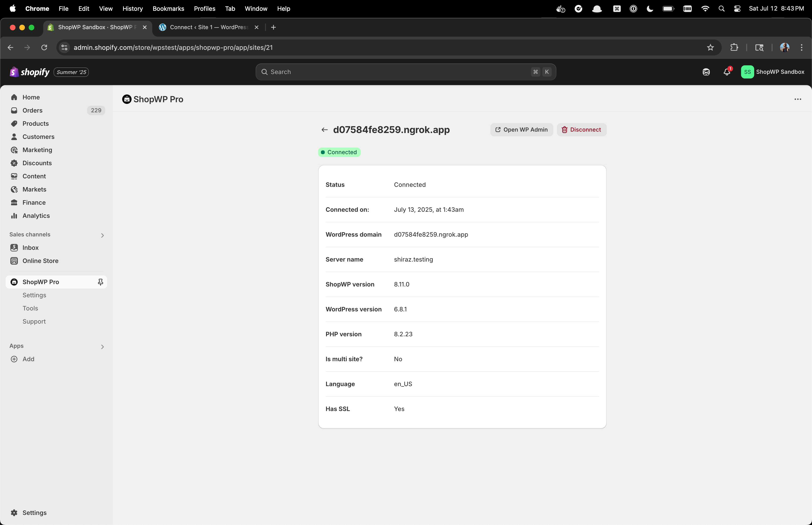The height and width of the screenshot is (525, 812).
Task: Disconnect the WordPress site
Action: (581, 130)
